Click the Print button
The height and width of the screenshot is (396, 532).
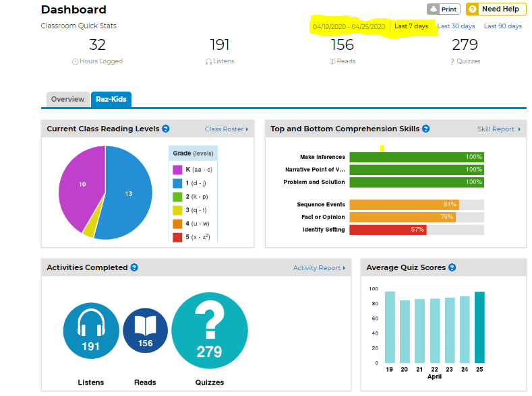point(444,9)
